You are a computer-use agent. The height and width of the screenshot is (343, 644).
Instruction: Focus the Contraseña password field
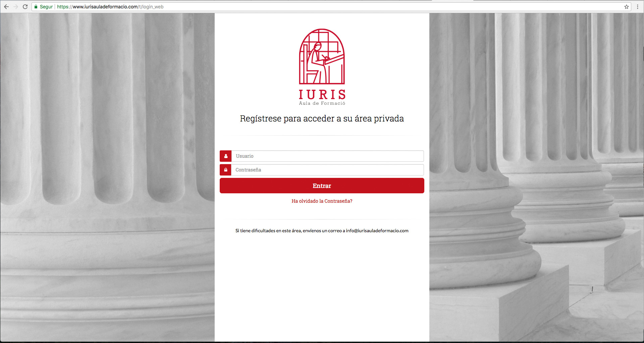[x=328, y=170]
